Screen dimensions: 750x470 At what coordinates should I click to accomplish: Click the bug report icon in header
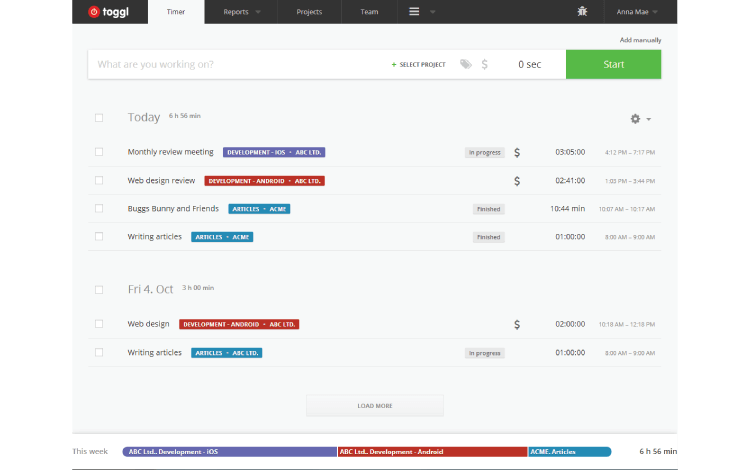click(x=583, y=12)
